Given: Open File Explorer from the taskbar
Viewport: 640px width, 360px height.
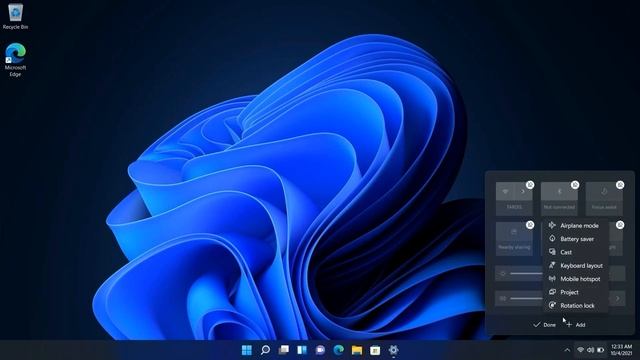Looking at the screenshot, I should (357, 350).
